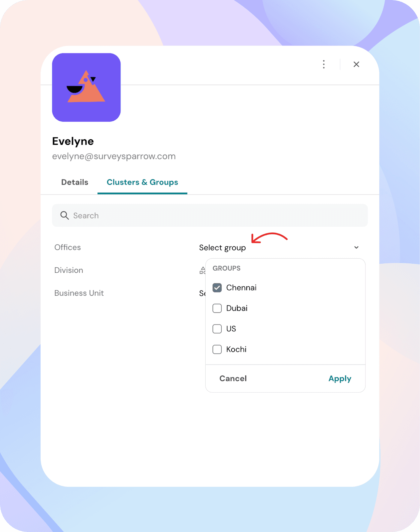The height and width of the screenshot is (532, 420).
Task: Cancel the group selection
Action: coord(233,378)
